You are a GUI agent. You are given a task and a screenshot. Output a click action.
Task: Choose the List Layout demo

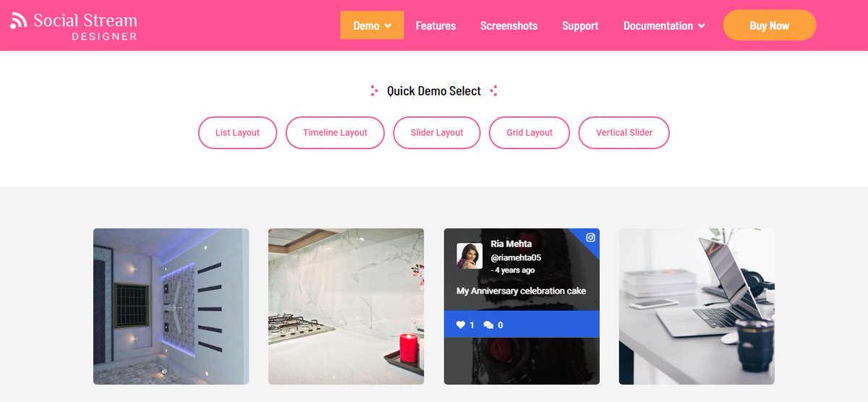tap(237, 132)
